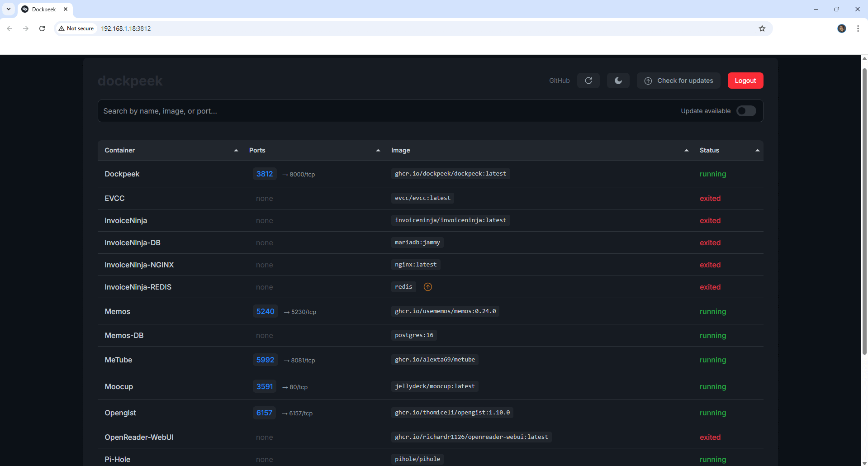Open port 3812 link for Dockpeek
Image resolution: width=868 pixels, height=466 pixels.
(265, 174)
